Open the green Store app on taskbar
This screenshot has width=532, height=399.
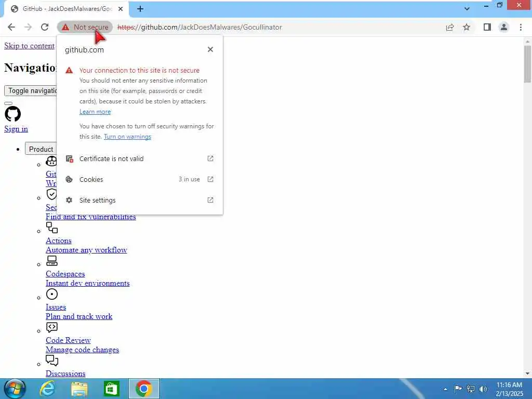pyautogui.click(x=112, y=389)
